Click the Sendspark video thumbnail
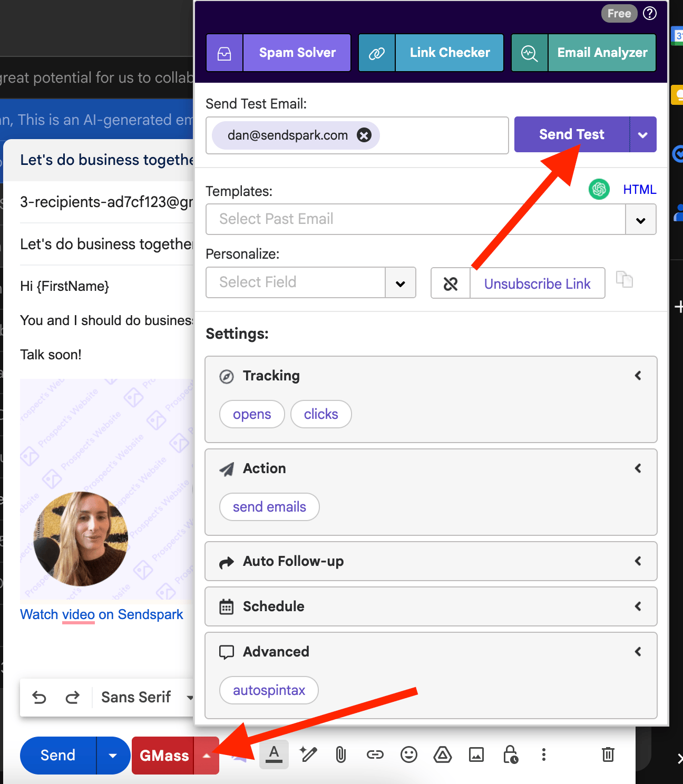The height and width of the screenshot is (784, 683). point(107,489)
